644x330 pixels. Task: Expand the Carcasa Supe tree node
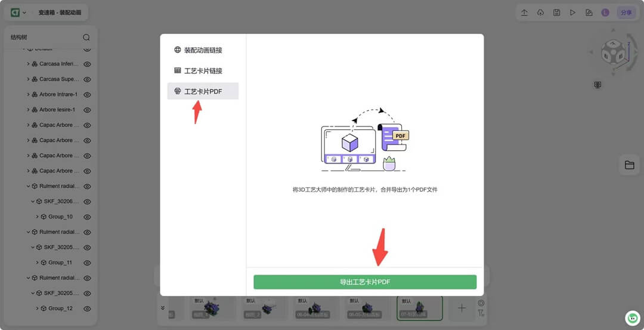(29, 79)
